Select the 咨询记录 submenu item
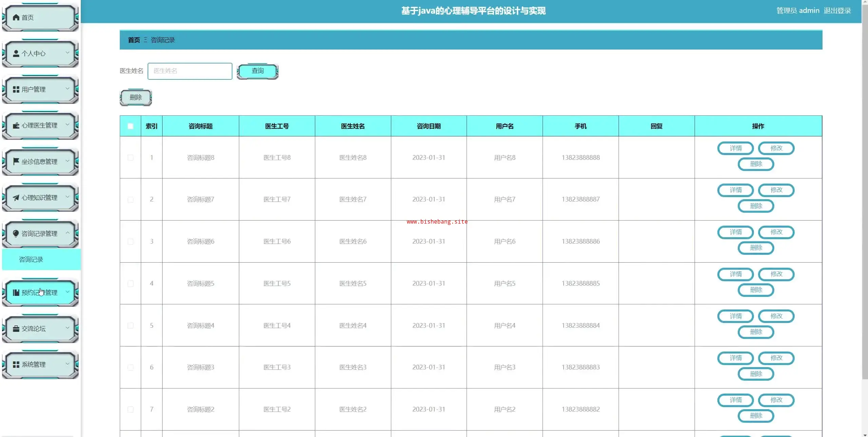 pos(31,260)
